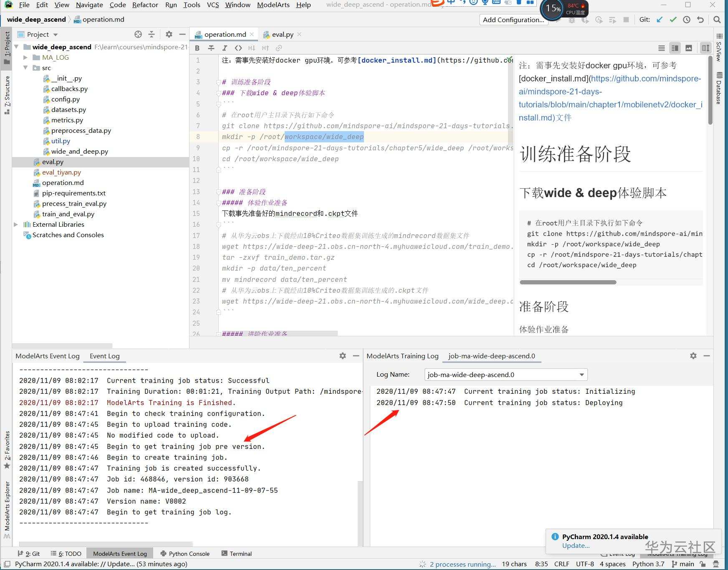Minimize the ModelArts Event Log panel

click(356, 356)
